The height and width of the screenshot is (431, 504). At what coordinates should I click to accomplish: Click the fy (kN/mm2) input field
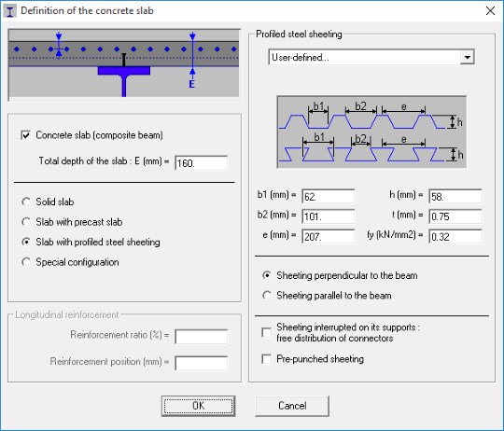coord(455,237)
